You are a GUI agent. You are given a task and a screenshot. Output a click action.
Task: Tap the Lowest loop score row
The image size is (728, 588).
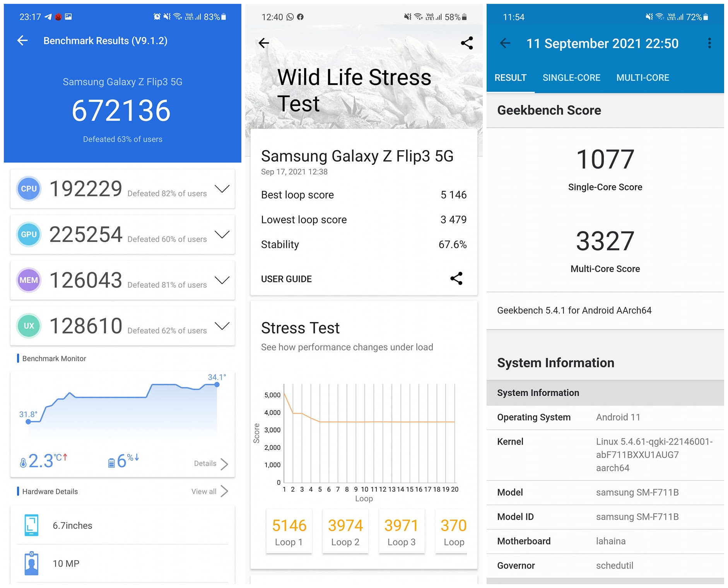pyautogui.click(x=364, y=219)
